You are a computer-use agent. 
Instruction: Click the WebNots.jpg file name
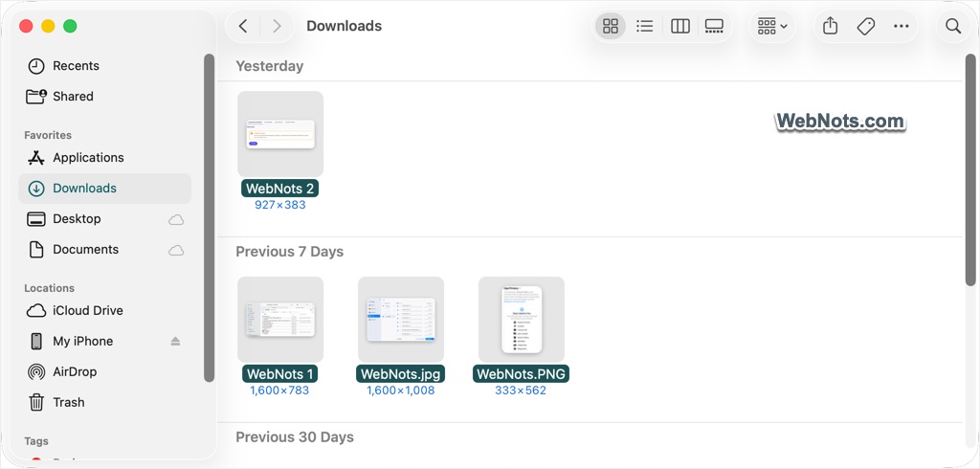pos(401,374)
